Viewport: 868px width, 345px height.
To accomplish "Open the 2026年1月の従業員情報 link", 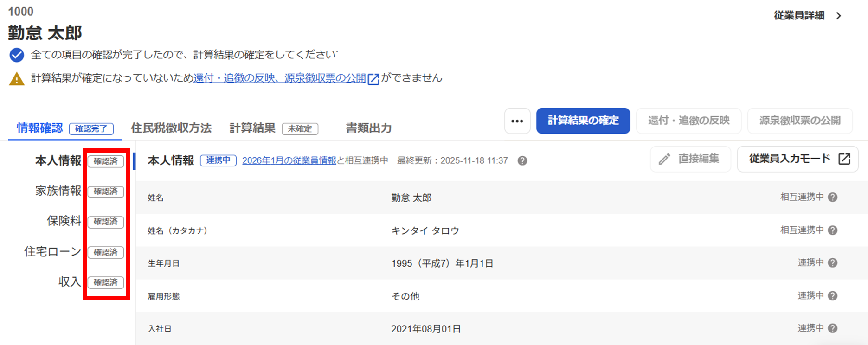I will 289,160.
